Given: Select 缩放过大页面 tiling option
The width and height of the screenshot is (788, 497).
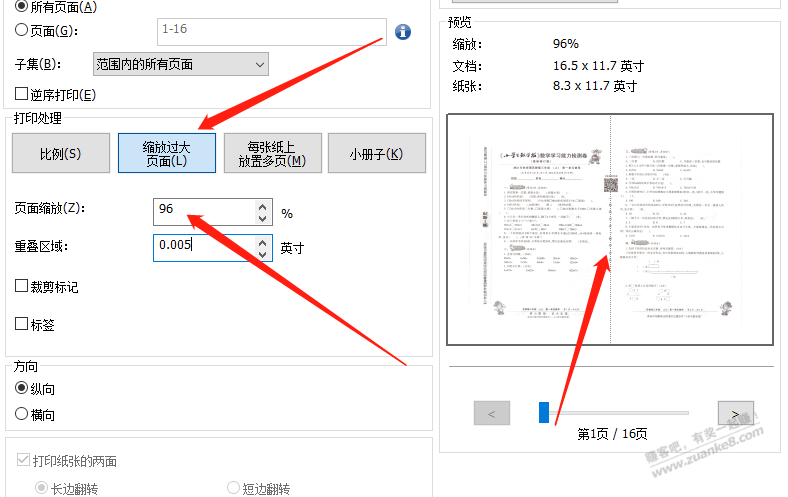Looking at the screenshot, I should coord(166,154).
